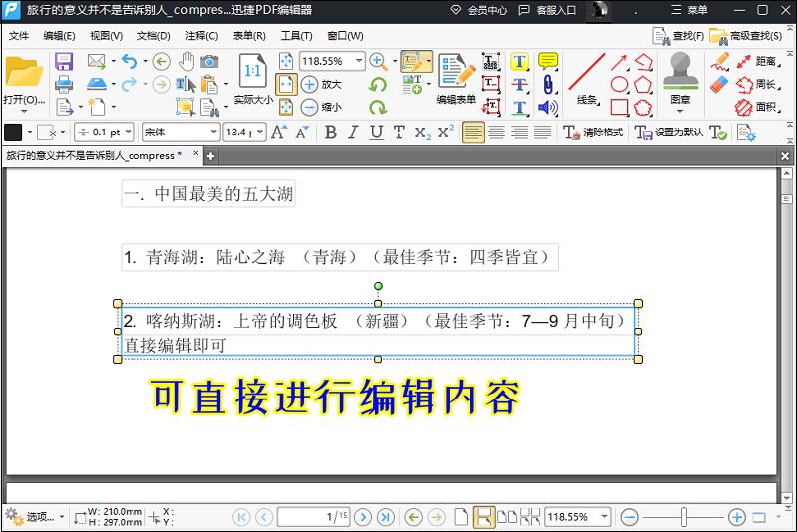
Task: Open the 工具(T) menu
Action: (296, 36)
